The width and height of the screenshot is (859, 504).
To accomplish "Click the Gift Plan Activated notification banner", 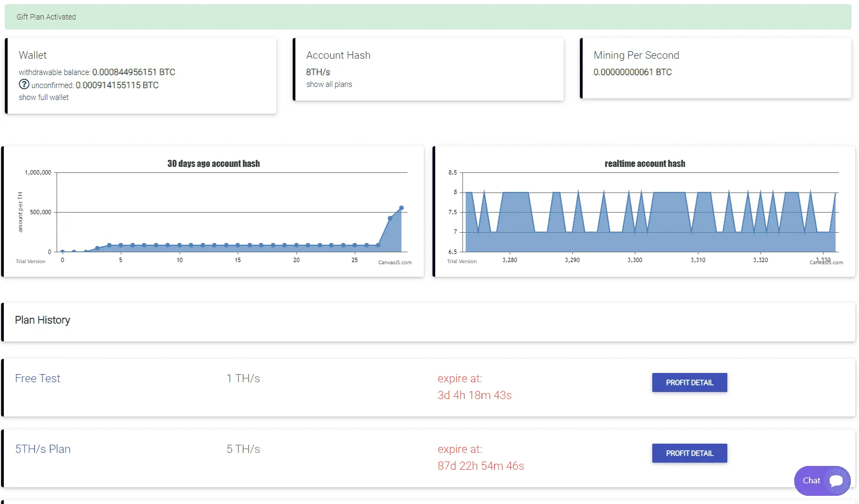I will (x=428, y=17).
